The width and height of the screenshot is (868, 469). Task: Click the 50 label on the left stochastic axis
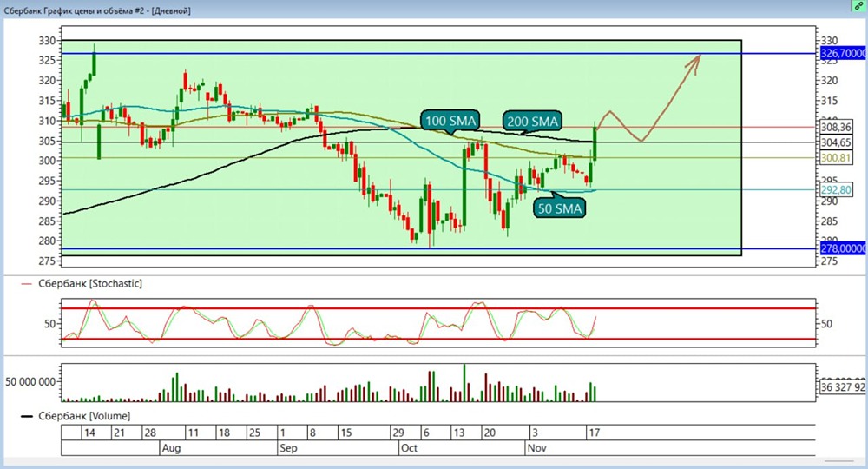click(x=49, y=324)
